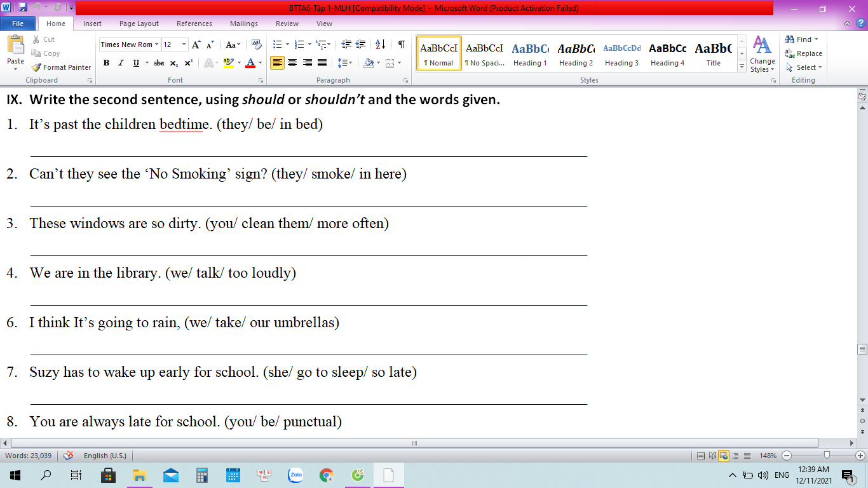
Task: Click the Sort A-Z icon
Action: tap(381, 44)
